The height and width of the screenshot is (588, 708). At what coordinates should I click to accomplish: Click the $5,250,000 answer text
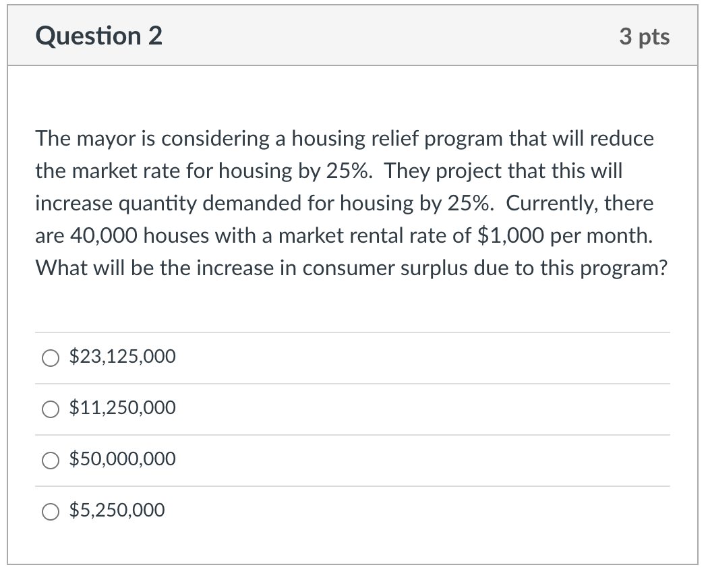117,510
